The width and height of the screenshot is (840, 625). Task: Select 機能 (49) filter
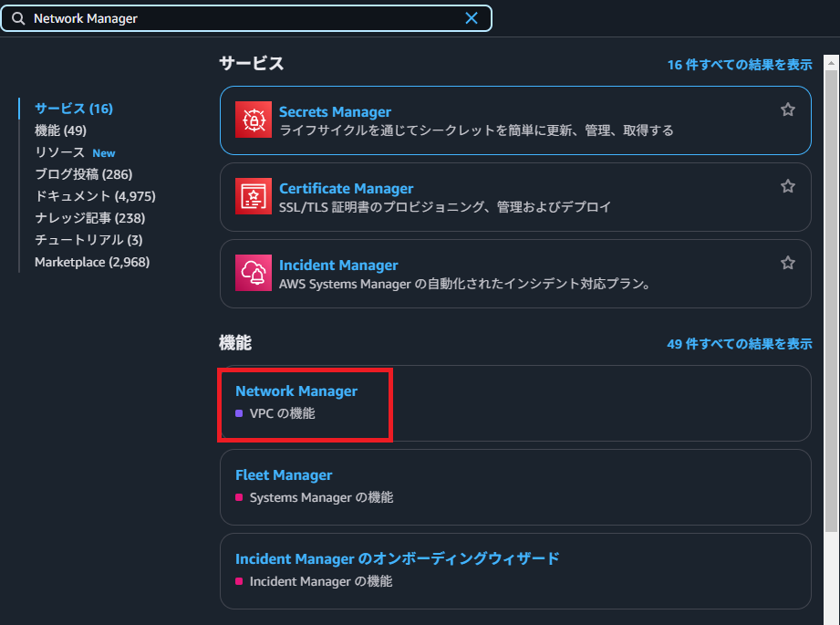pyautogui.click(x=60, y=130)
